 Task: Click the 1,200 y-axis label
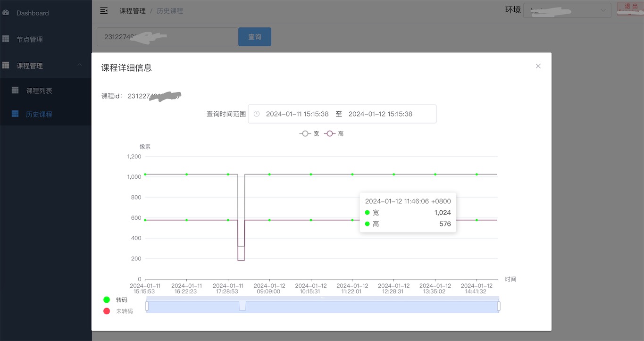coord(134,157)
